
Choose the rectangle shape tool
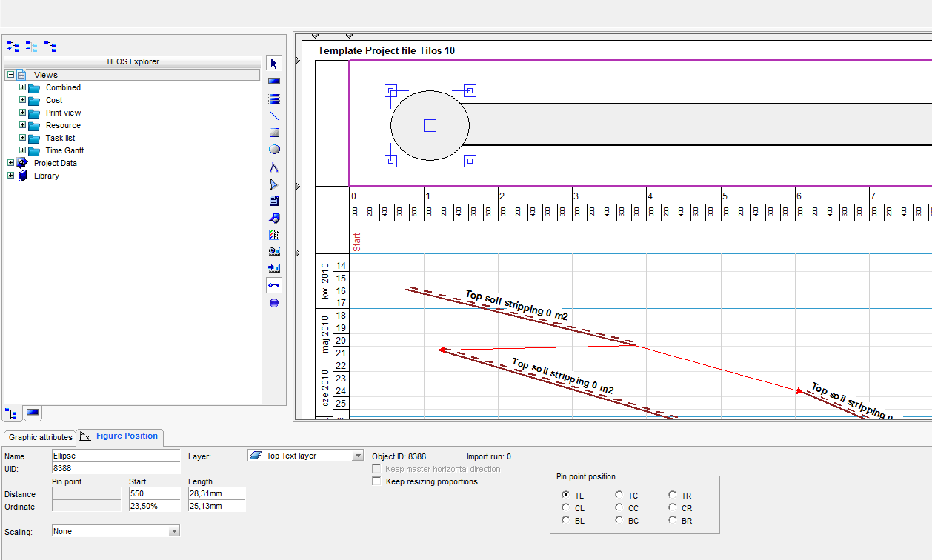(274, 133)
